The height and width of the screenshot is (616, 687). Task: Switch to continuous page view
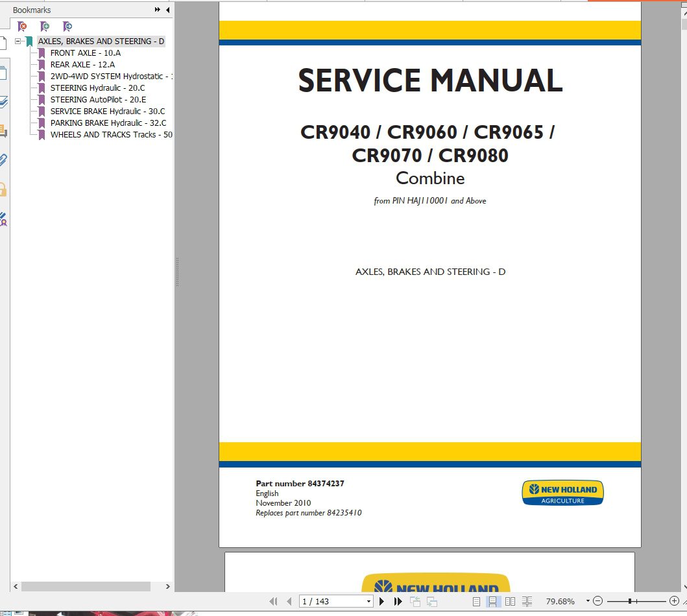493,602
